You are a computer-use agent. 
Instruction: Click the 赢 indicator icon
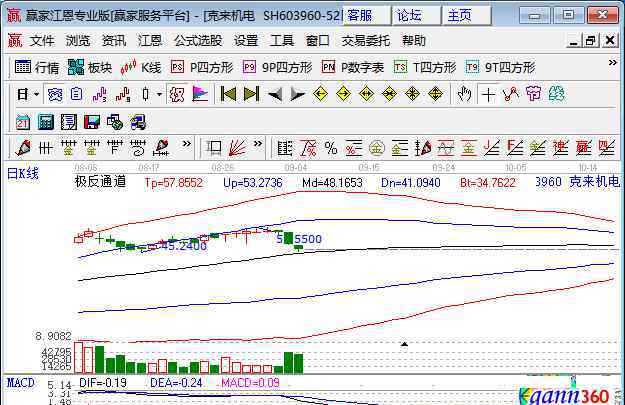click(583, 148)
